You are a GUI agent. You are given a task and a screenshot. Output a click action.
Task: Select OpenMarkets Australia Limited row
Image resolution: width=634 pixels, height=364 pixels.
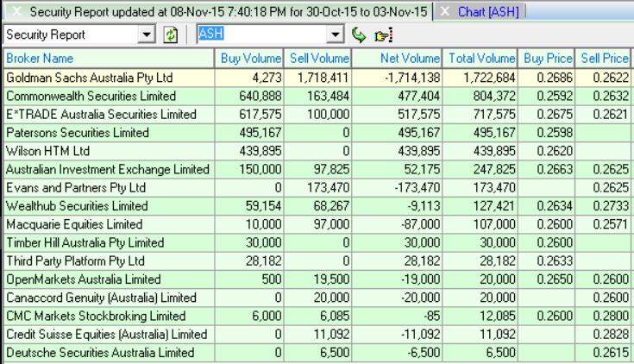click(x=317, y=279)
